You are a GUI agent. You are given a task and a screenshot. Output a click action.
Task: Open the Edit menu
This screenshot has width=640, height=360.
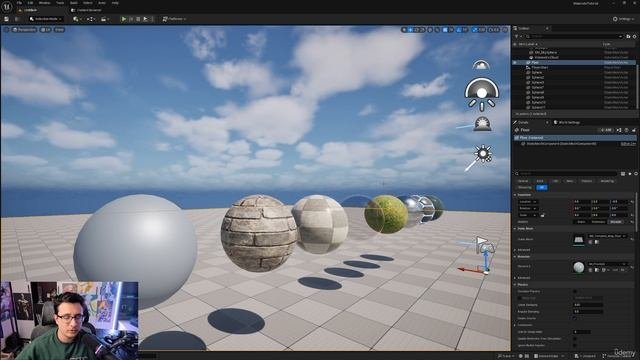click(30, 3)
